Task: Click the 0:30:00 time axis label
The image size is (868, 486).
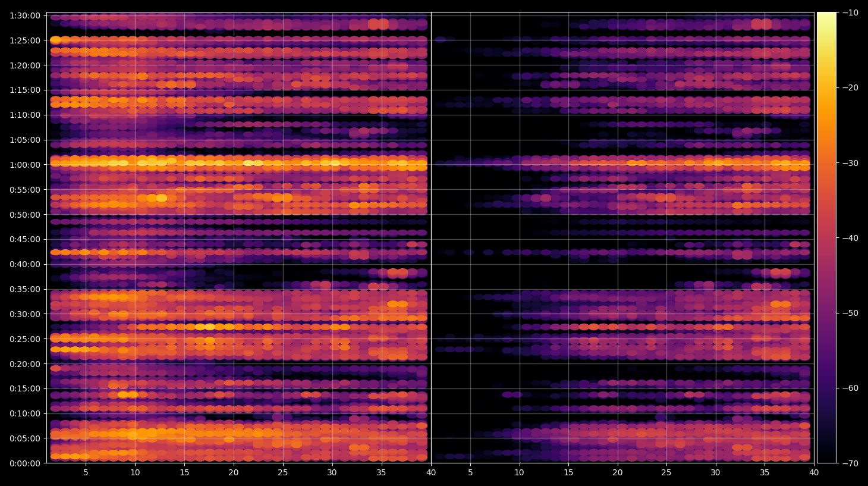Action: coord(25,314)
